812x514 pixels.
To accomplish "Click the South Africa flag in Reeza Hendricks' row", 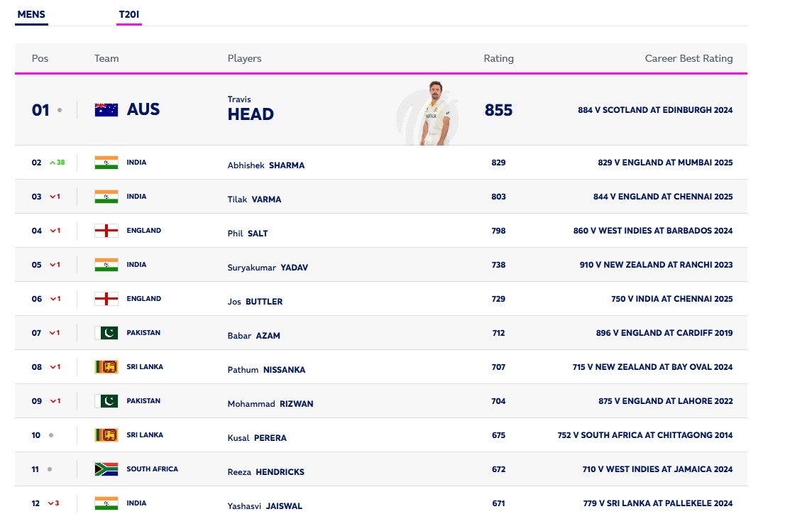I will (x=106, y=469).
